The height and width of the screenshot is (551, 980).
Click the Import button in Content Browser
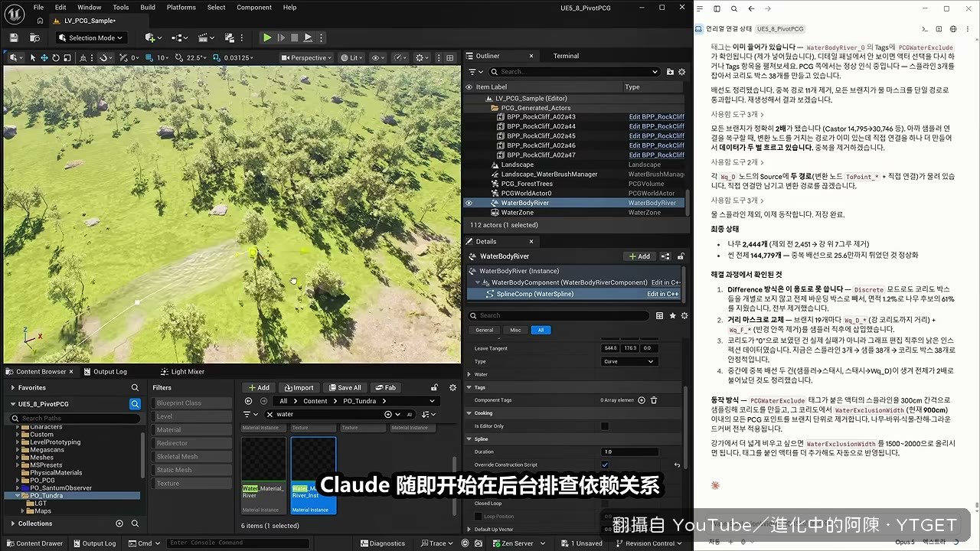[x=299, y=387]
